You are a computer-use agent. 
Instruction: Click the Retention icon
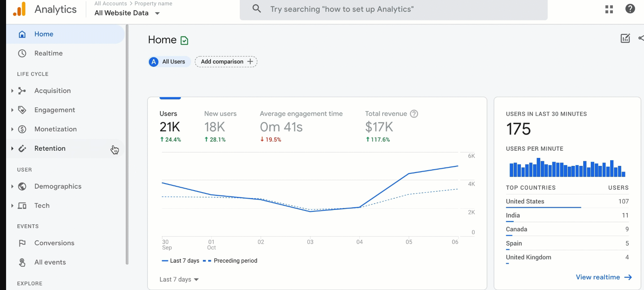[x=22, y=148]
